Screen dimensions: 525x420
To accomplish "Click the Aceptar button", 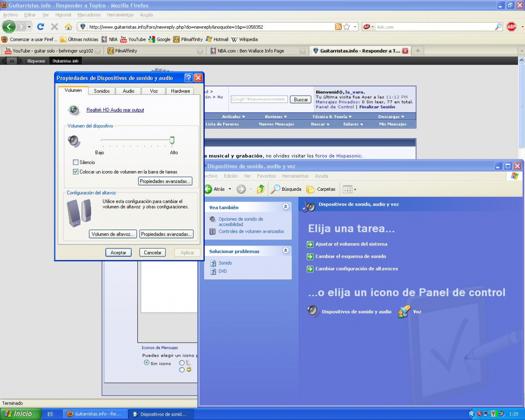I will pos(119,252).
